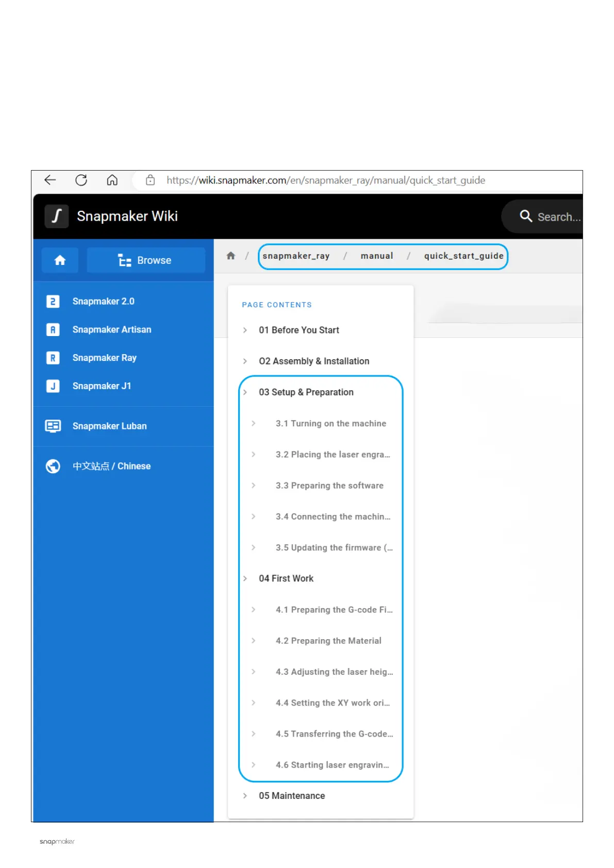Go back using the browser back arrow
This screenshot has height=868, width=614.
tap(50, 180)
